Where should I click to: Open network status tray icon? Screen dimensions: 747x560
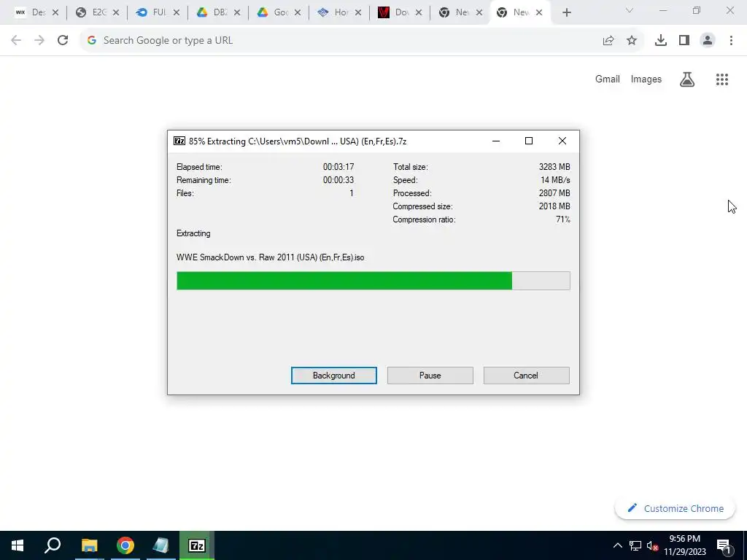[x=635, y=545]
